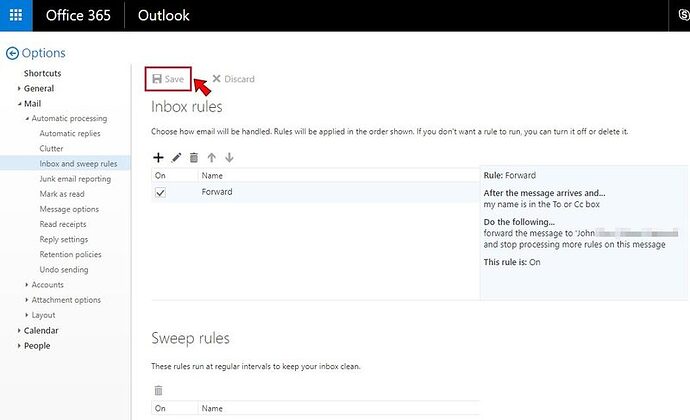
Task: Click the back arrow next to Options
Action: pyautogui.click(x=12, y=53)
